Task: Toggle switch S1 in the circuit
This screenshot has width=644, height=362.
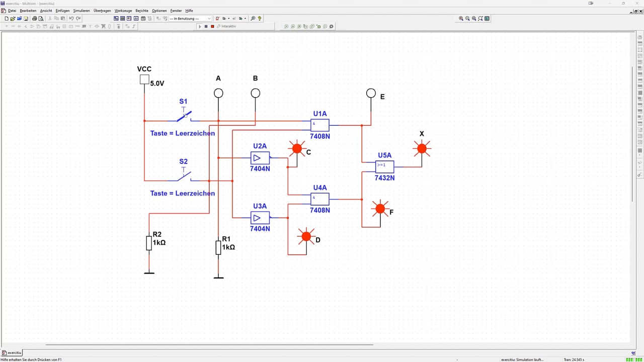Action: (184, 117)
